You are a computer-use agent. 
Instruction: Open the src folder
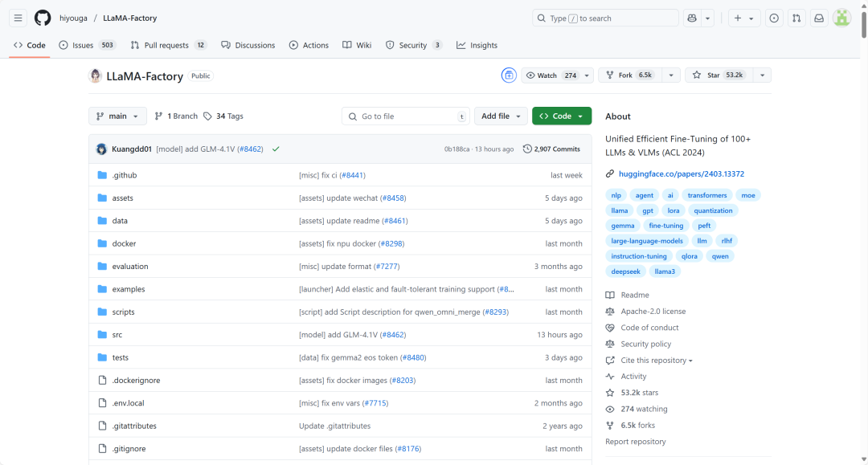point(117,335)
